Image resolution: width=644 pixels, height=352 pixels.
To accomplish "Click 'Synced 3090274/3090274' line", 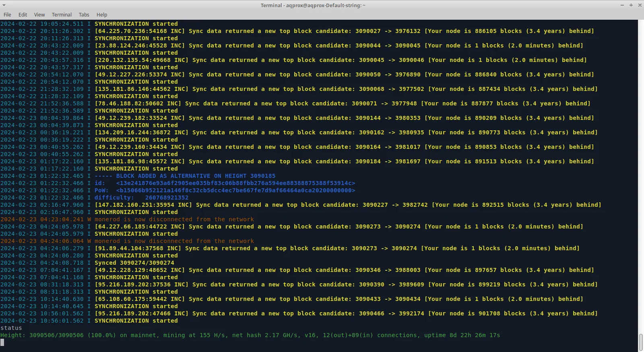I will pyautogui.click(x=134, y=263).
